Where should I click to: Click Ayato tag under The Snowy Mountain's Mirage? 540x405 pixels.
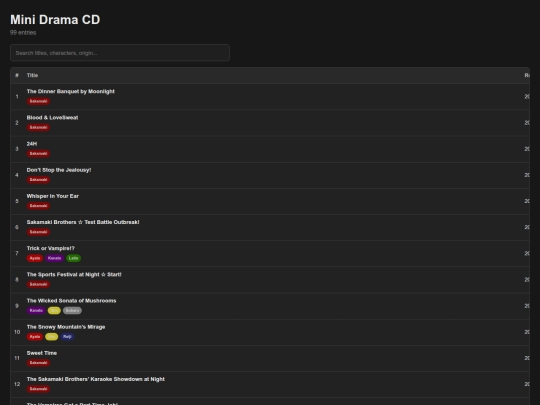[x=35, y=337]
